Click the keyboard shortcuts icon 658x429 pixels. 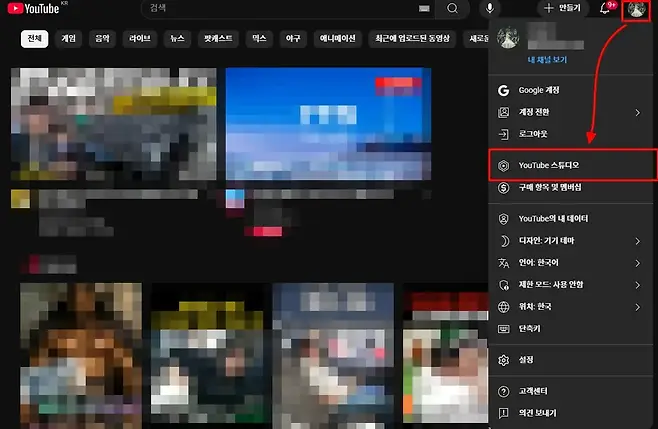[x=504, y=329]
